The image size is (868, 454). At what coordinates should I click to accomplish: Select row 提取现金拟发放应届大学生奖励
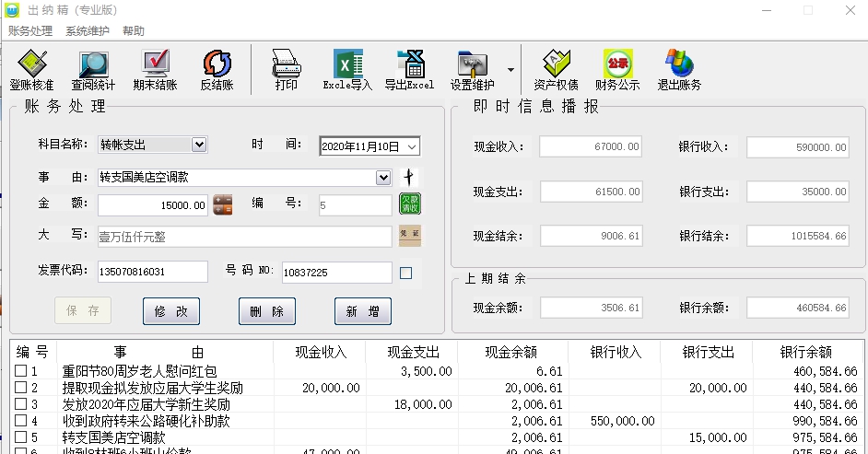436,387
